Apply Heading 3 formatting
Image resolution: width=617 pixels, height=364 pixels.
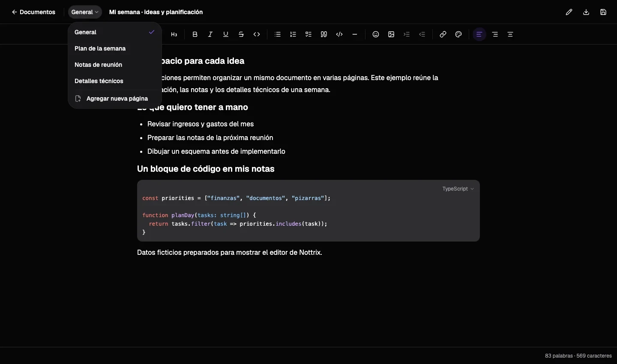[x=174, y=34]
